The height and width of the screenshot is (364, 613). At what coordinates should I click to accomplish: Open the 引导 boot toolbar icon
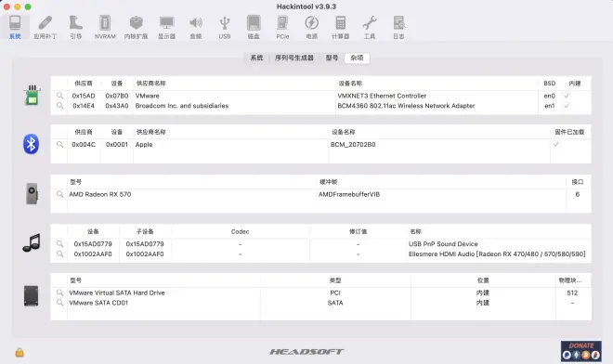pyautogui.click(x=75, y=27)
